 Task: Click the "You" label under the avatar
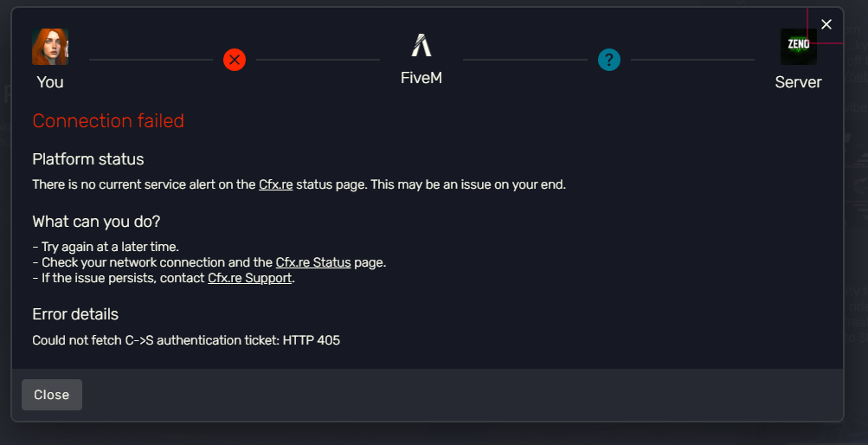pyautogui.click(x=50, y=82)
